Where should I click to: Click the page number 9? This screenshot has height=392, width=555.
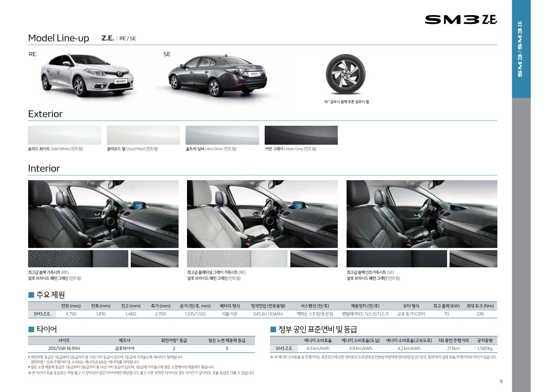click(501, 381)
